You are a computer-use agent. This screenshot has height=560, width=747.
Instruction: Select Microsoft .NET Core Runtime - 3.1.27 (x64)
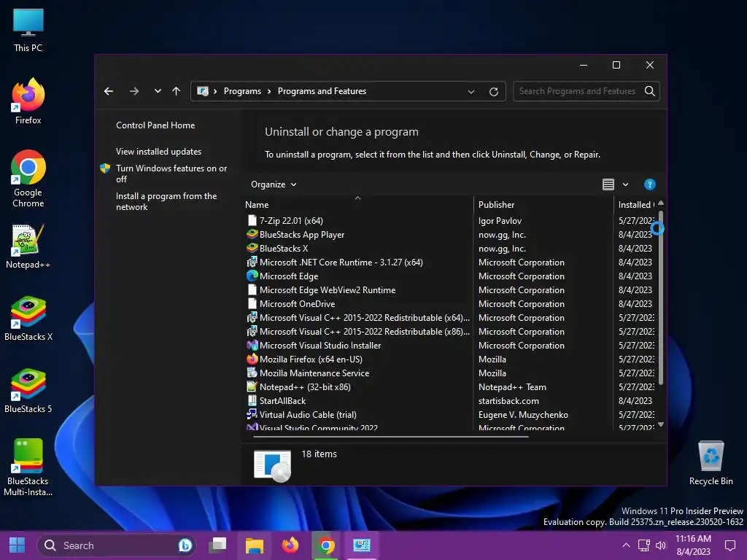[450, 262]
